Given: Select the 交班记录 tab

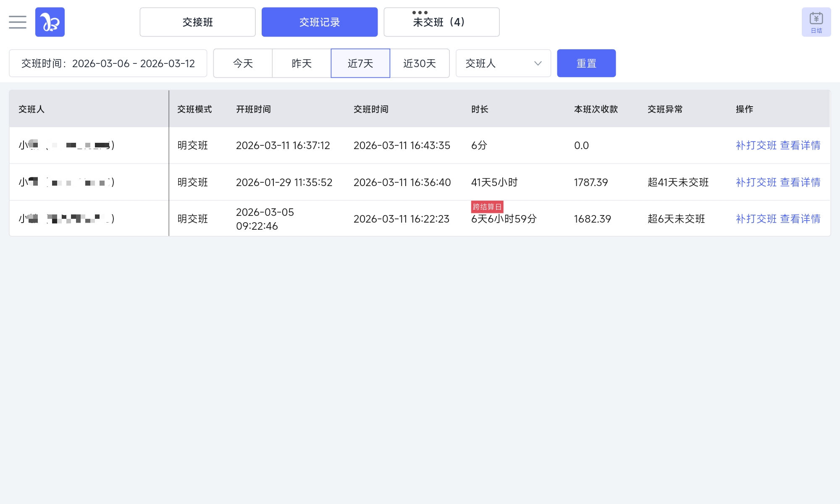Looking at the screenshot, I should [x=319, y=22].
